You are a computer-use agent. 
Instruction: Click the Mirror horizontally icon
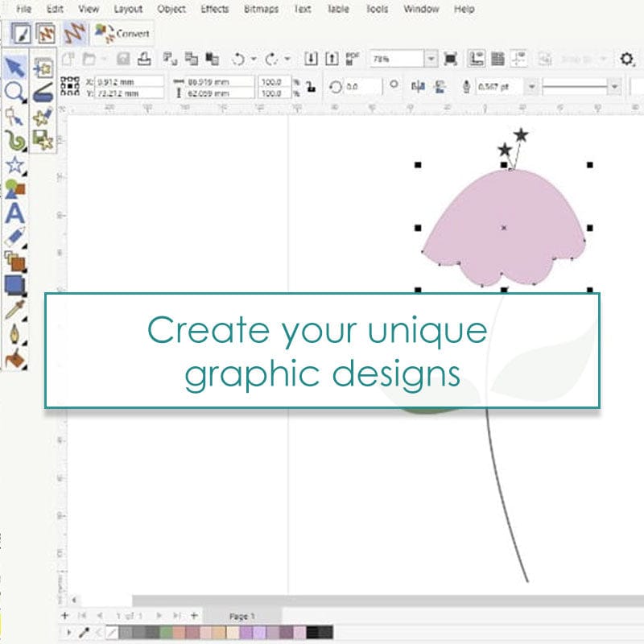418,86
